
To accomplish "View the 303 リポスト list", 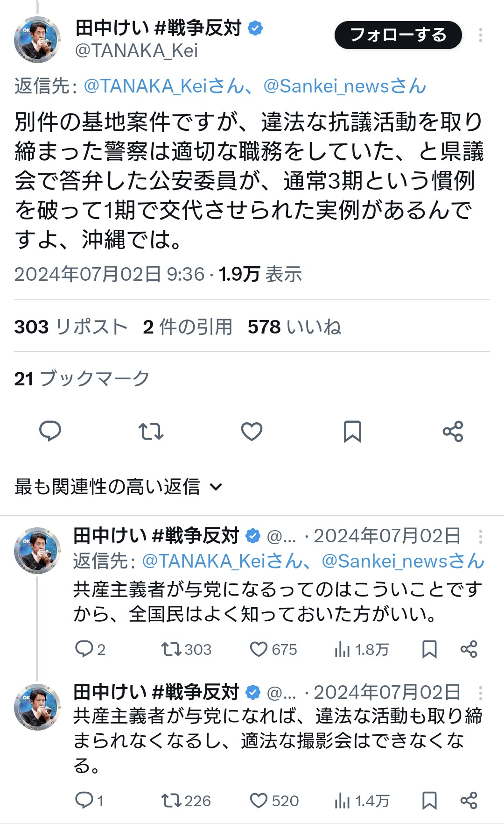I will (71, 327).
